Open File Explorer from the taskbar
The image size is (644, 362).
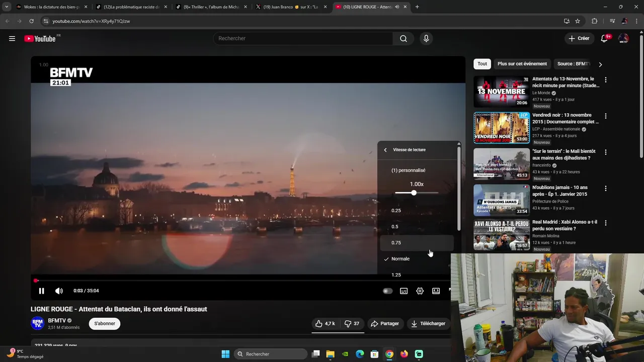click(330, 354)
